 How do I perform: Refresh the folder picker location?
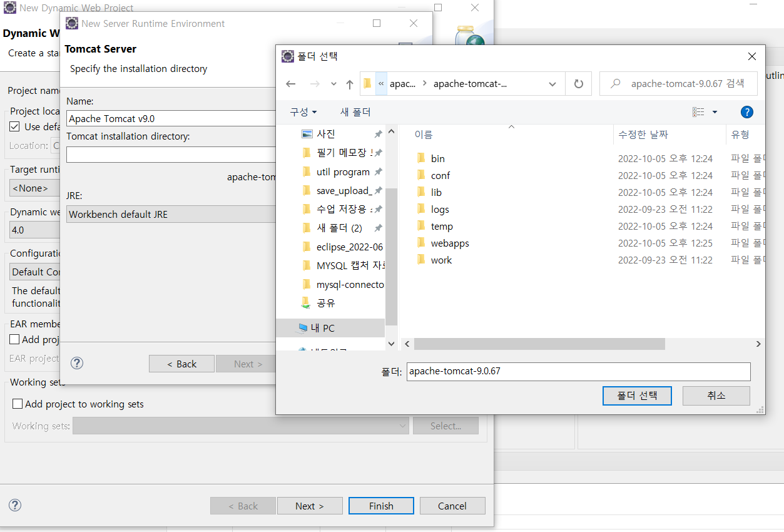click(578, 84)
